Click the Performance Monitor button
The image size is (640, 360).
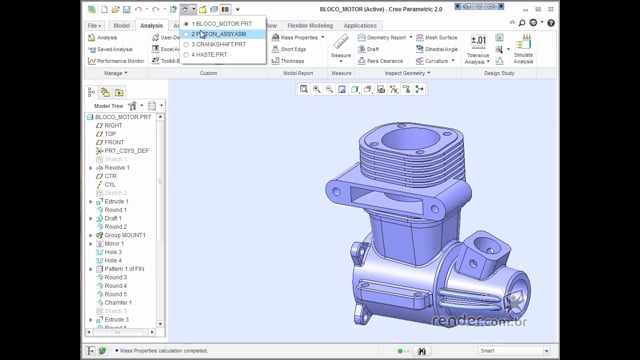(116, 61)
